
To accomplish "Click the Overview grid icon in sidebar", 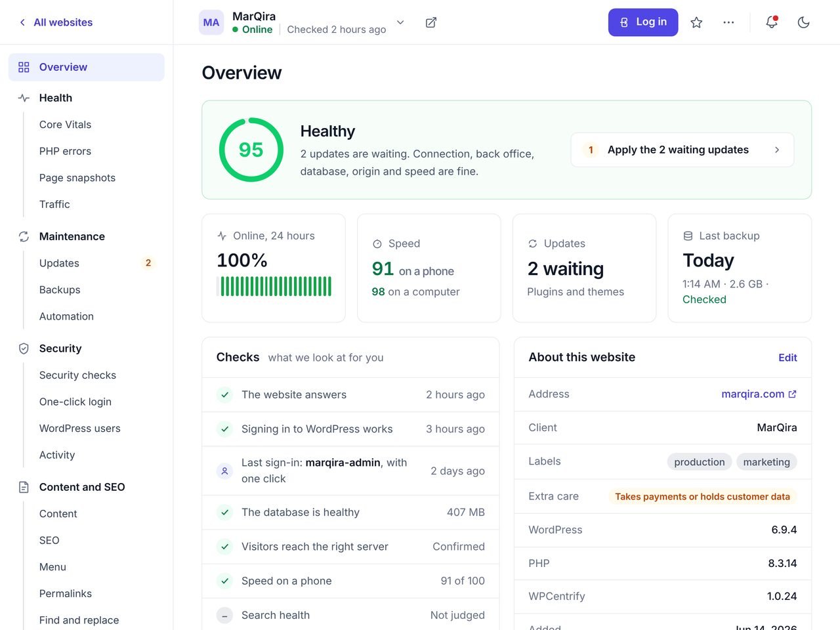I will (24, 67).
